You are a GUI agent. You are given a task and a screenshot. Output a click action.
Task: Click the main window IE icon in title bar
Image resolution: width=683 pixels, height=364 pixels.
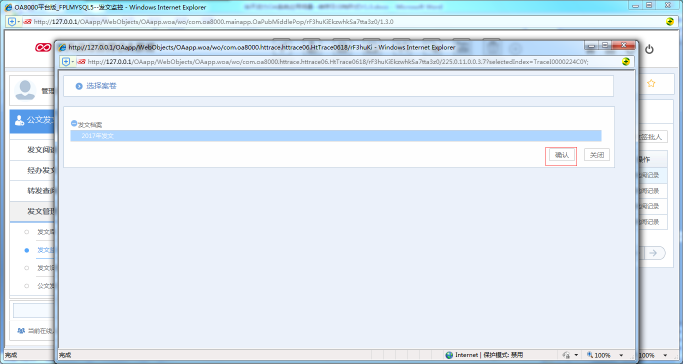[x=9, y=7]
